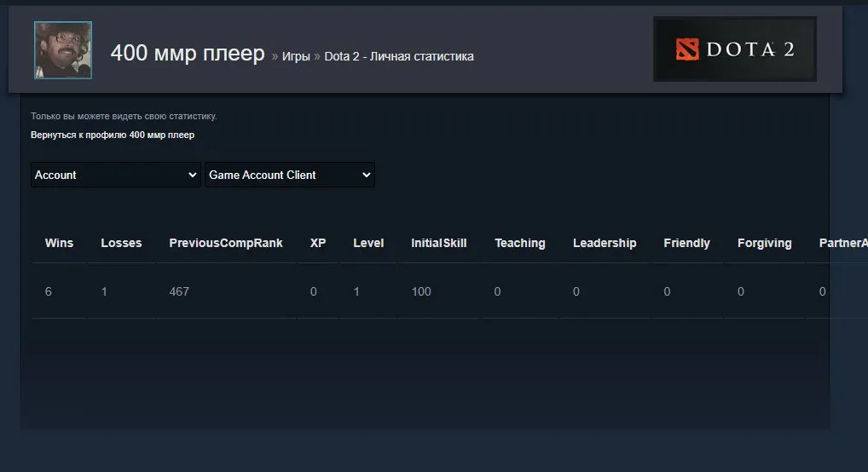Click the XP column header

pos(318,243)
